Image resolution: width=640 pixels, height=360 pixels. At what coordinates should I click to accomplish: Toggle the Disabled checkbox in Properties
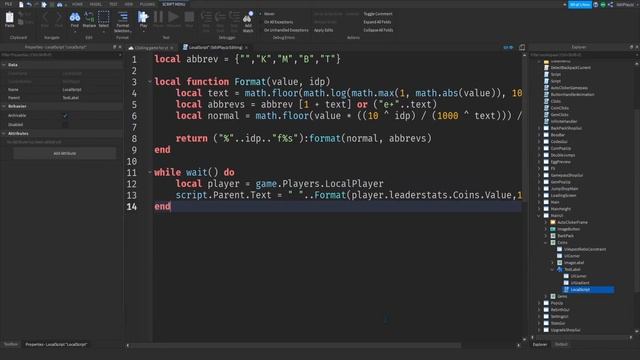(65, 124)
